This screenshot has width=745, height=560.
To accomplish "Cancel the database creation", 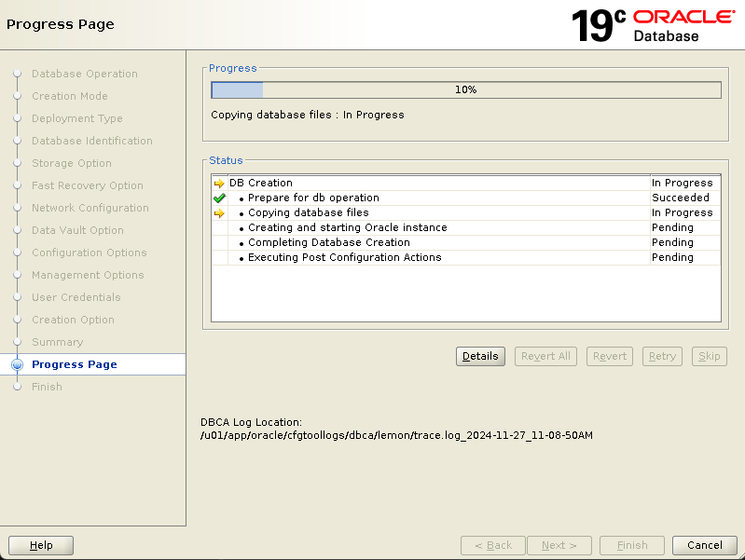I will (705, 545).
